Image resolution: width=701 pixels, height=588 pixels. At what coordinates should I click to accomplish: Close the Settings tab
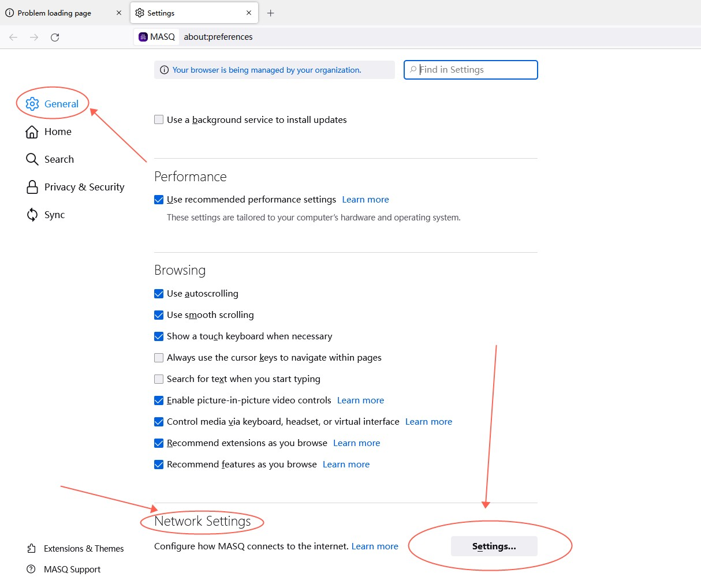[249, 13]
